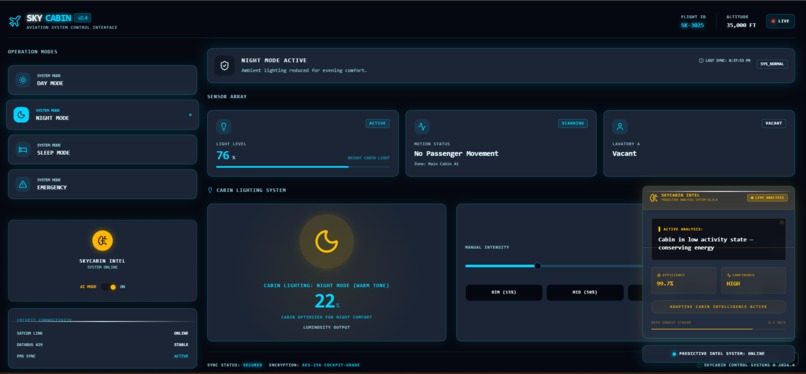
Task: Click the DATABUS 429 row
Action: pos(102,345)
